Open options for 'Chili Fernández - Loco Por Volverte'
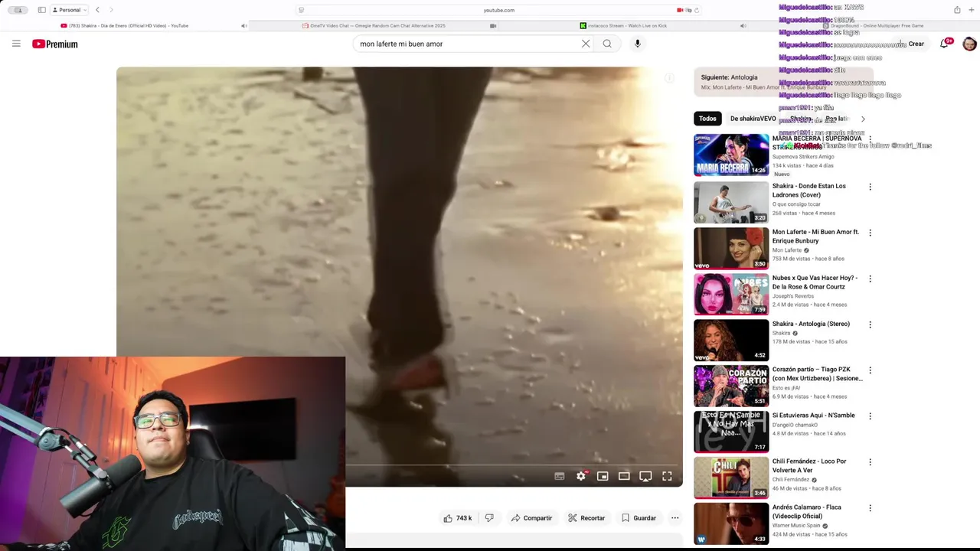This screenshot has height=551, width=980. click(x=870, y=462)
